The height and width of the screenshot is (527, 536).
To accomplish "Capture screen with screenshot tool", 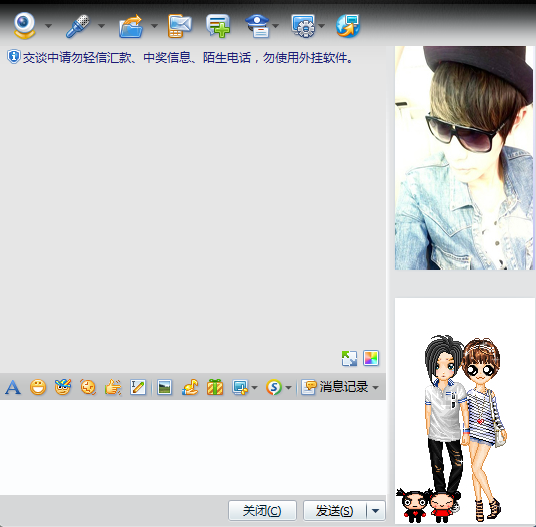I will coord(240,388).
